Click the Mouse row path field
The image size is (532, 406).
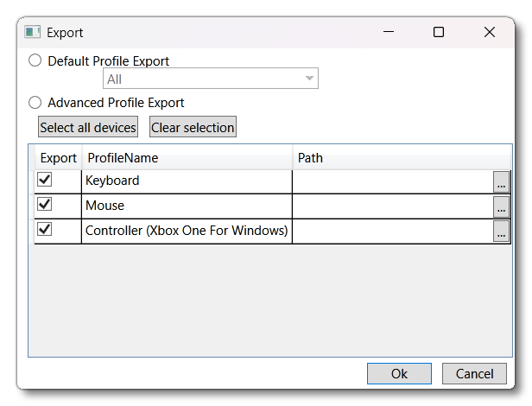[393, 206]
